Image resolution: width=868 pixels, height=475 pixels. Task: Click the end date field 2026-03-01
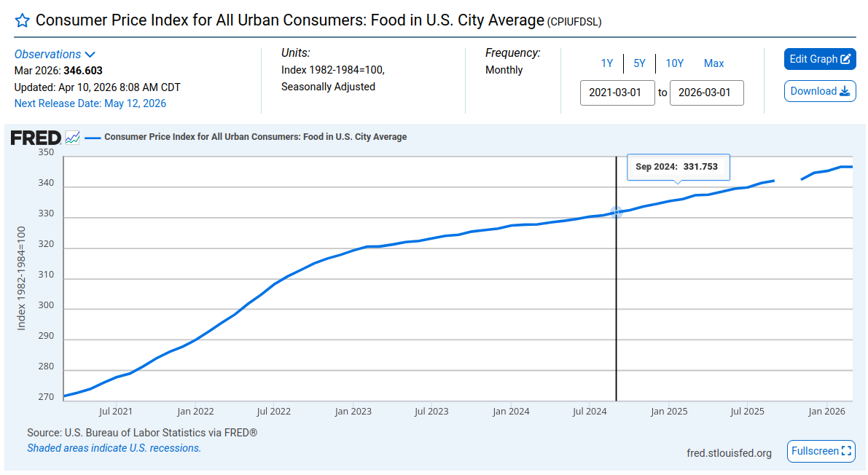pyautogui.click(x=706, y=93)
